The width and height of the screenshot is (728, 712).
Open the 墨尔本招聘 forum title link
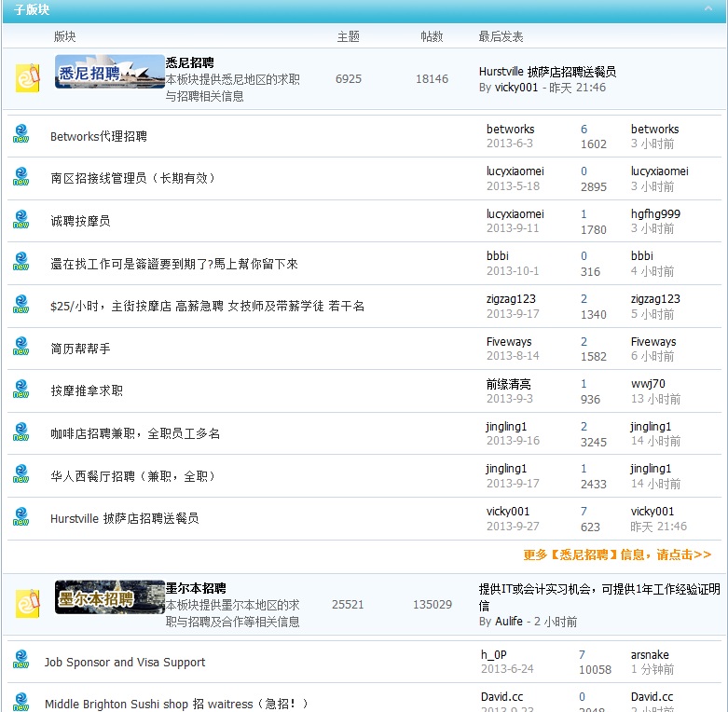click(x=196, y=588)
